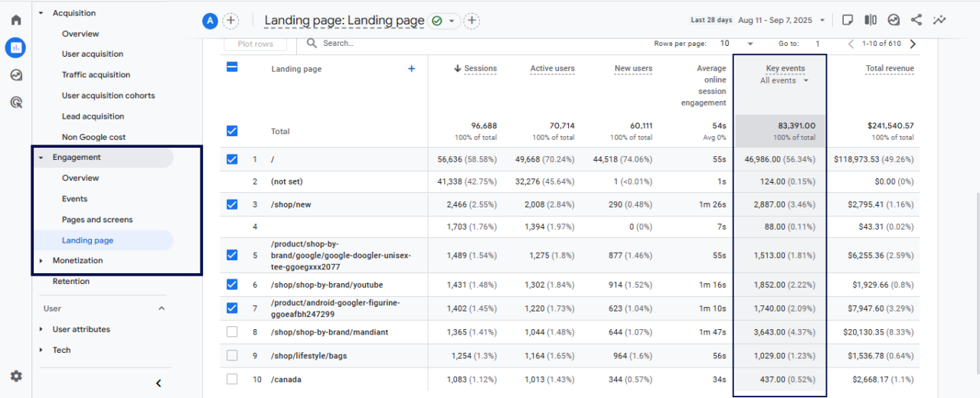Check the /canada row checkbox
Viewport: 980px width, 398px height.
pyautogui.click(x=232, y=379)
